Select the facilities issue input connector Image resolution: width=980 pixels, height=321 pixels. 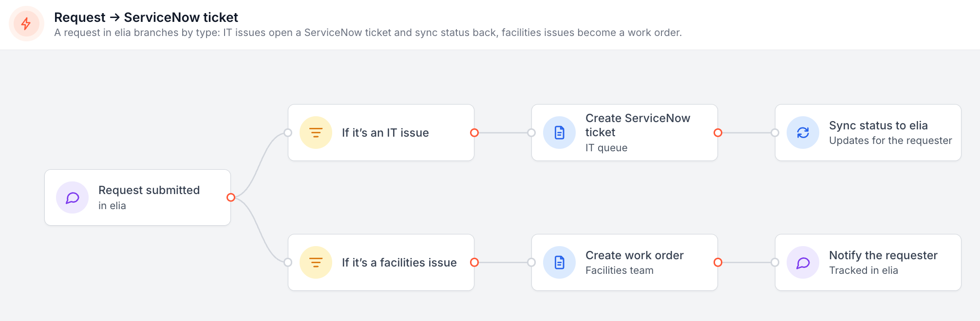(288, 263)
